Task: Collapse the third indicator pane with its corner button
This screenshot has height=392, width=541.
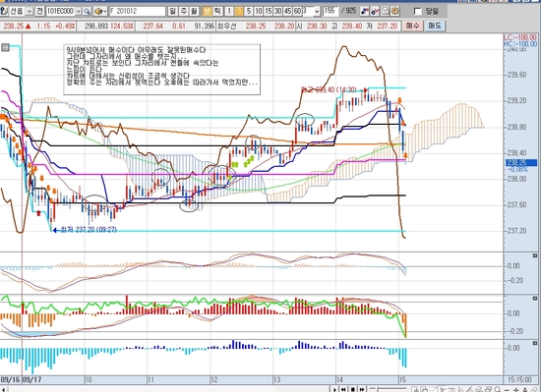Action: pyautogui.click(x=535, y=343)
